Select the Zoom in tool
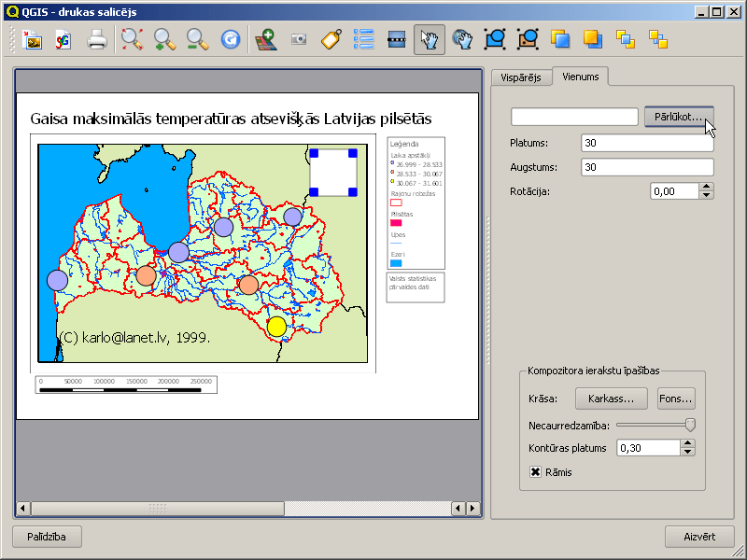747x560 pixels. [165, 39]
